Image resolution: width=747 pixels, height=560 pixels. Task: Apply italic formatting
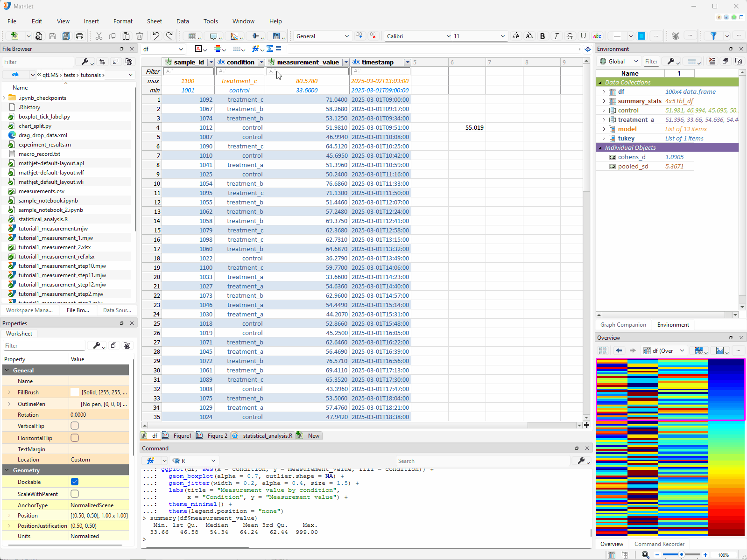coord(556,36)
